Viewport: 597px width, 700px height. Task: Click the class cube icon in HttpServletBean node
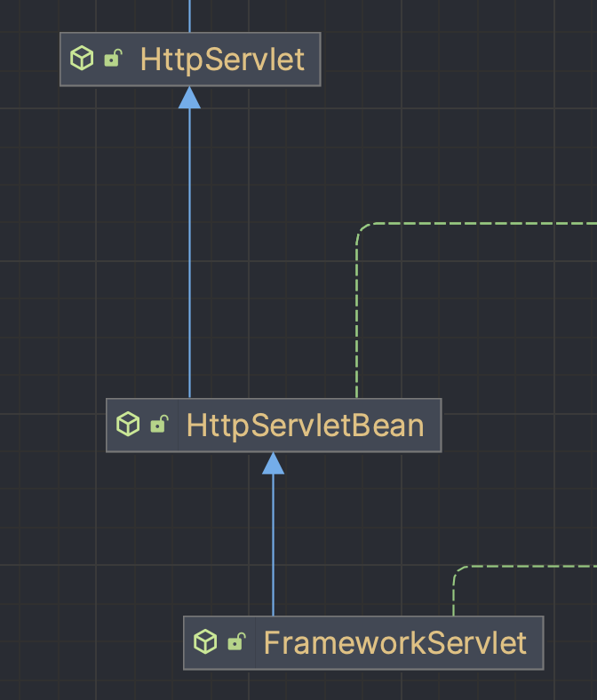coord(128,424)
